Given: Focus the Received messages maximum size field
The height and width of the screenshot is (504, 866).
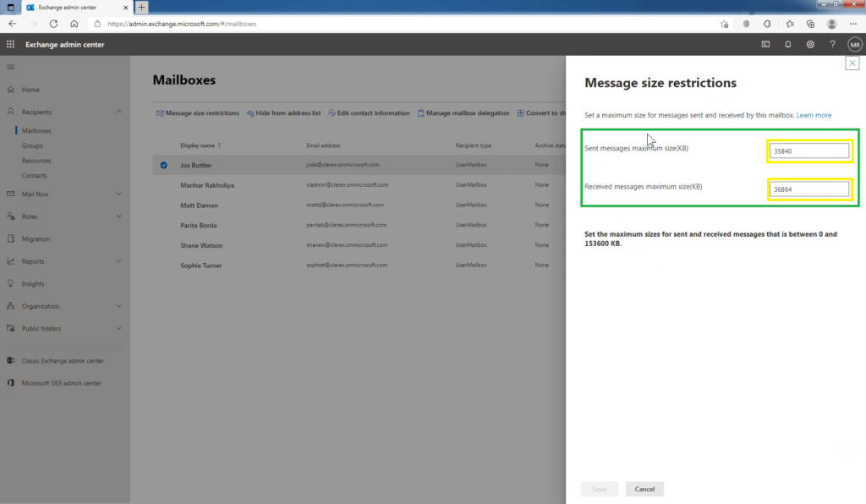Looking at the screenshot, I should pyautogui.click(x=809, y=189).
